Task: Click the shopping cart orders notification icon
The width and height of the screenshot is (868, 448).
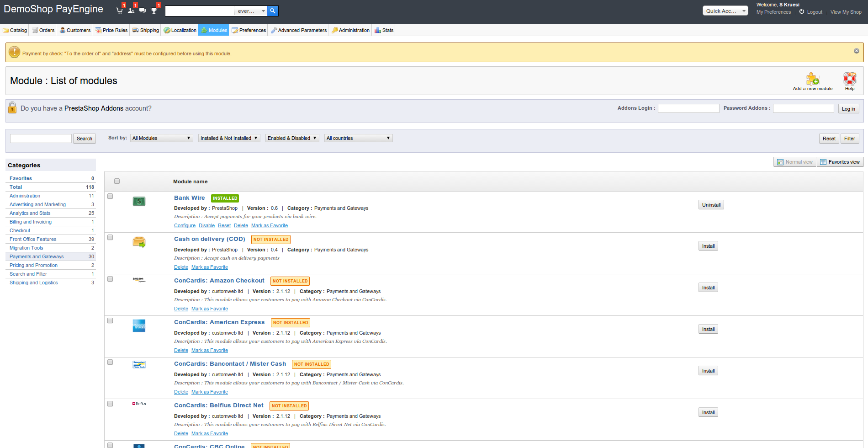Action: tap(120, 11)
